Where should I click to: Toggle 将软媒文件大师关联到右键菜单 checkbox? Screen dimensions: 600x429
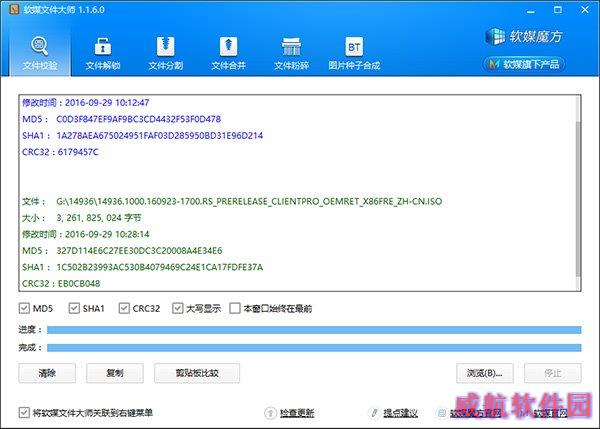pos(24,412)
